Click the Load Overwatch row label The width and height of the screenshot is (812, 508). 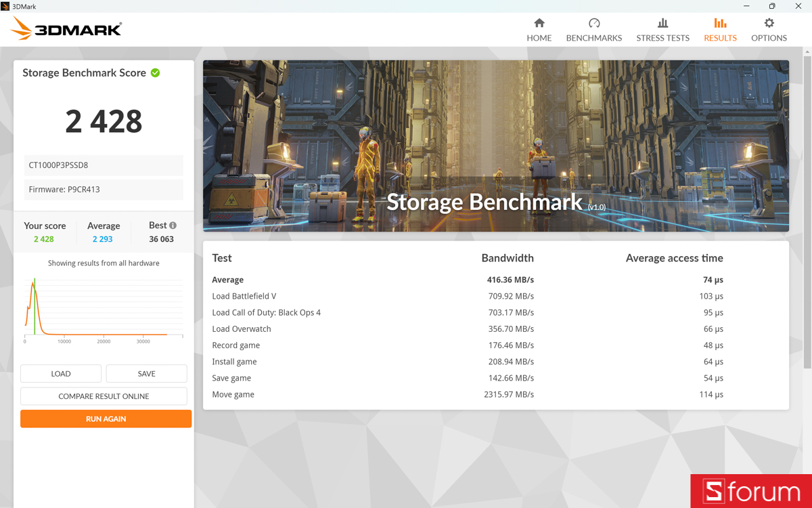point(241,329)
